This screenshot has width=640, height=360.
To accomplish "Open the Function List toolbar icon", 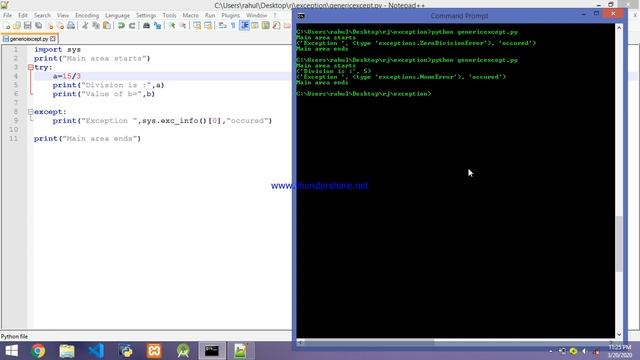I will click(x=276, y=26).
